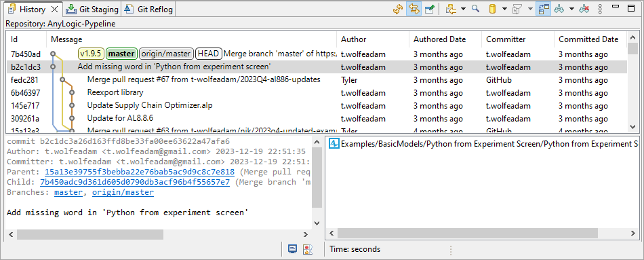
Task: Select commit 'Add missing word in Python' row
Action: pyautogui.click(x=317, y=67)
